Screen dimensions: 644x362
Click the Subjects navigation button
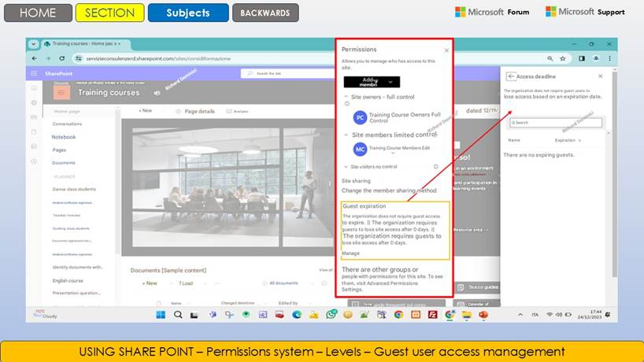coord(188,13)
